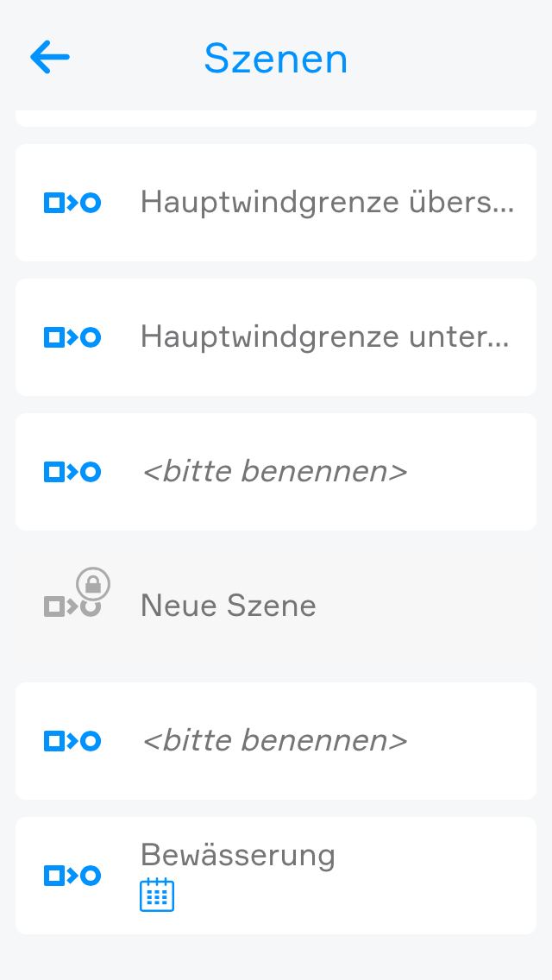Tap scene icon of unnamed scene above Neue Szene
Viewport: 552px width, 980px height.
point(72,472)
